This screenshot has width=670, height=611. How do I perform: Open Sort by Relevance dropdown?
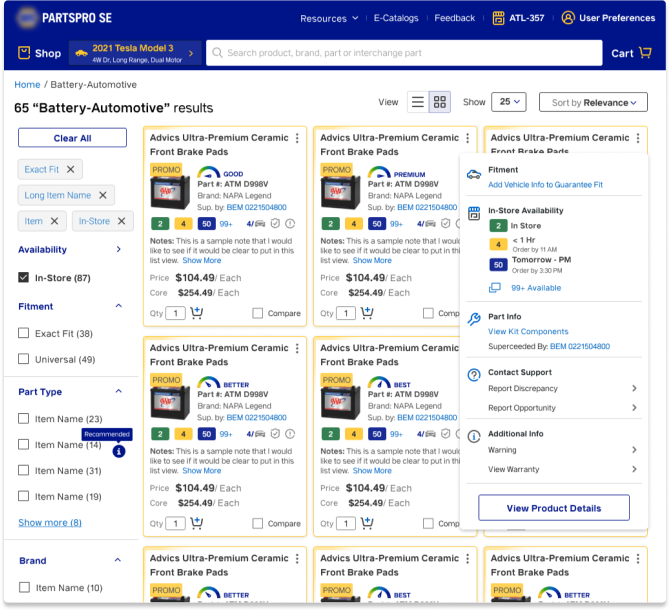click(x=593, y=103)
